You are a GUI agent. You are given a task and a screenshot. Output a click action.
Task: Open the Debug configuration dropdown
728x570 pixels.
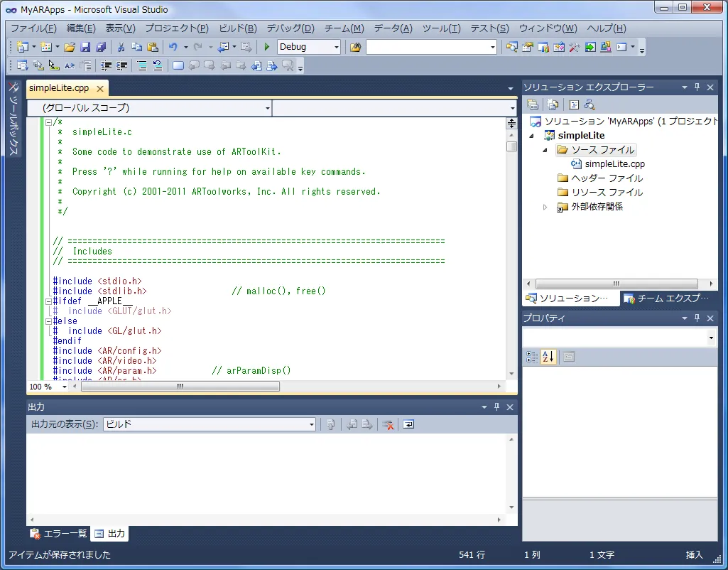point(337,47)
